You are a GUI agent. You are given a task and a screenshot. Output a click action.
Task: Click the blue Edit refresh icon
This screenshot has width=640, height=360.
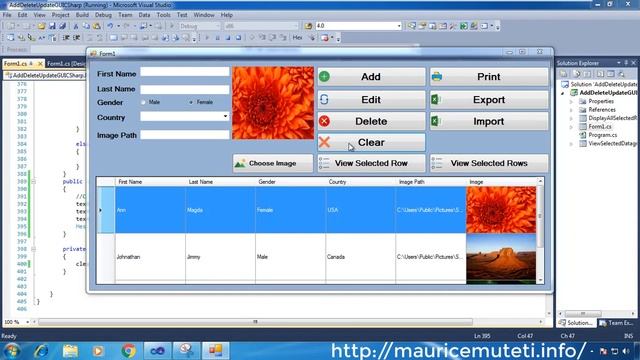pos(324,99)
